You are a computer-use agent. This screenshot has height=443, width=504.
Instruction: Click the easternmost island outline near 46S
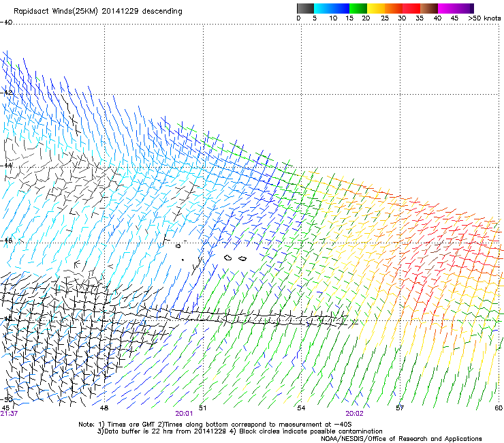point(242,258)
